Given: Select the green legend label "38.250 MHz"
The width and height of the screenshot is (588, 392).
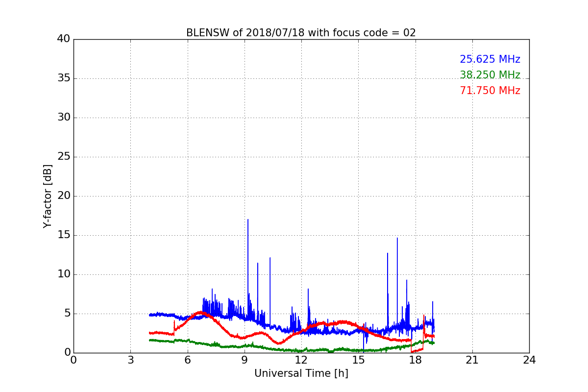Looking at the screenshot, I should click(490, 75).
